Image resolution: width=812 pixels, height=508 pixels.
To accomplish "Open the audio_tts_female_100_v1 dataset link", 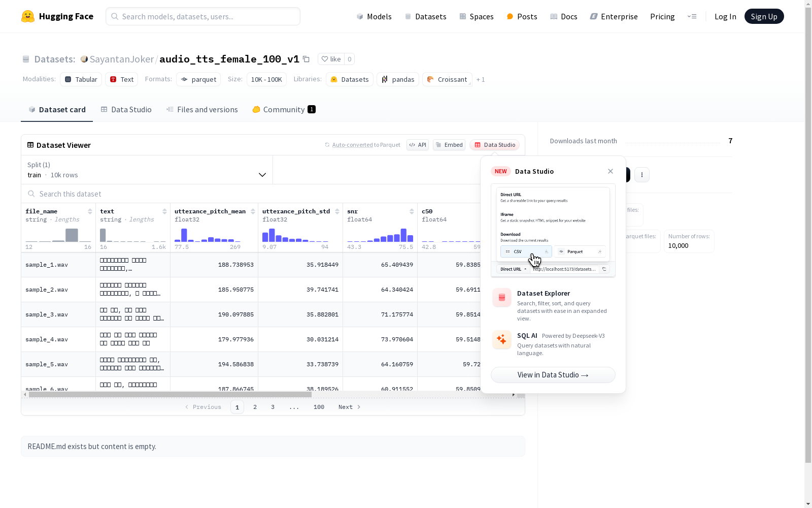I will click(x=229, y=59).
